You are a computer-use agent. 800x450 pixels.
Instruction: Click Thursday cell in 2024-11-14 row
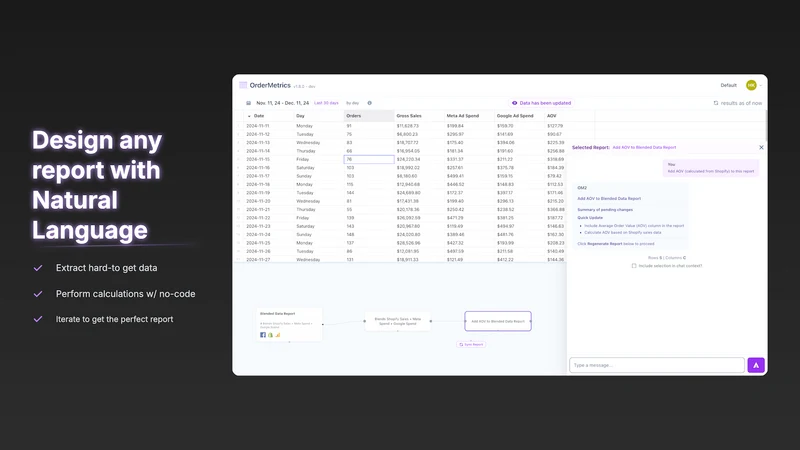(319, 151)
